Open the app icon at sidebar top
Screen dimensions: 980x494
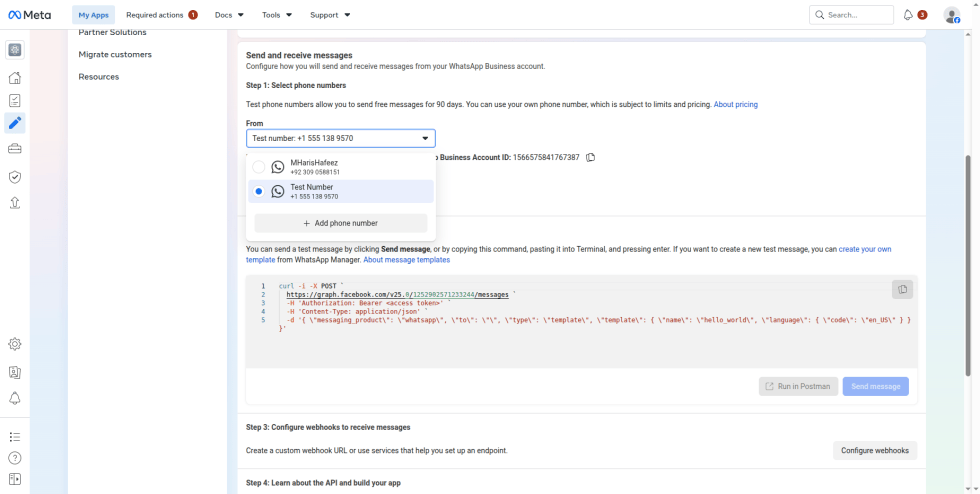point(15,50)
